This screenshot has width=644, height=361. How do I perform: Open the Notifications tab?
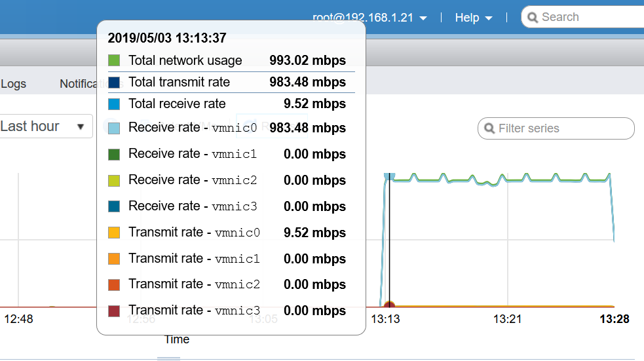click(x=79, y=84)
